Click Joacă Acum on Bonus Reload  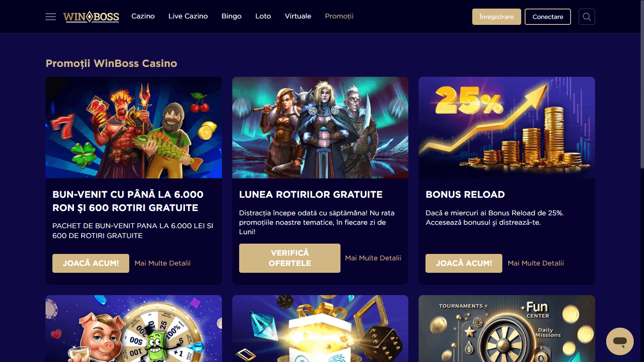(464, 263)
